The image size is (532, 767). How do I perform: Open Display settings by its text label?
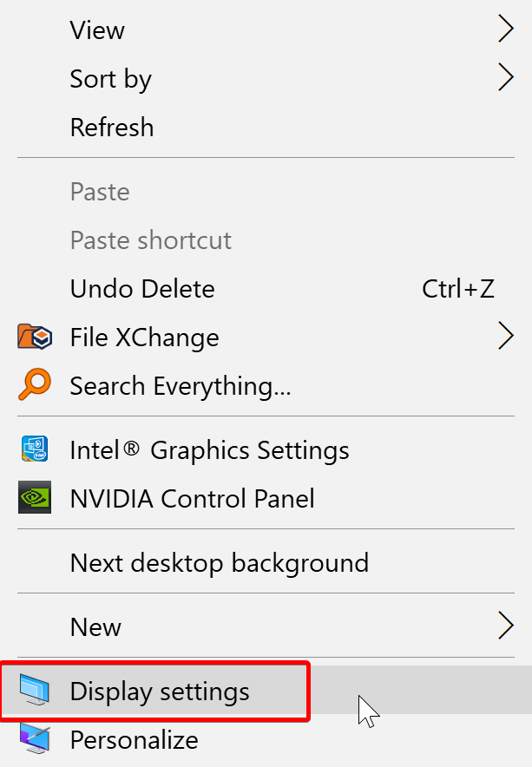160,692
